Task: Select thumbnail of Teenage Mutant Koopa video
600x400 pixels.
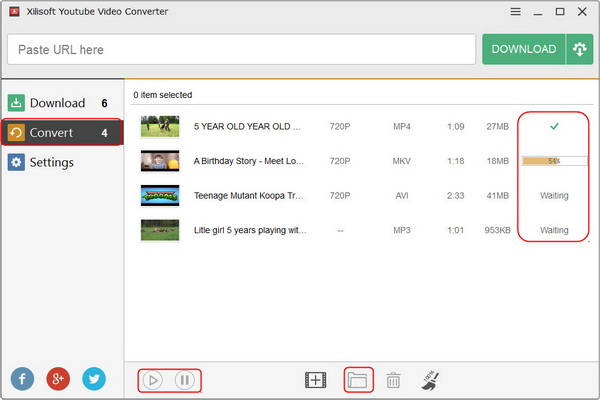Action: coord(160,196)
